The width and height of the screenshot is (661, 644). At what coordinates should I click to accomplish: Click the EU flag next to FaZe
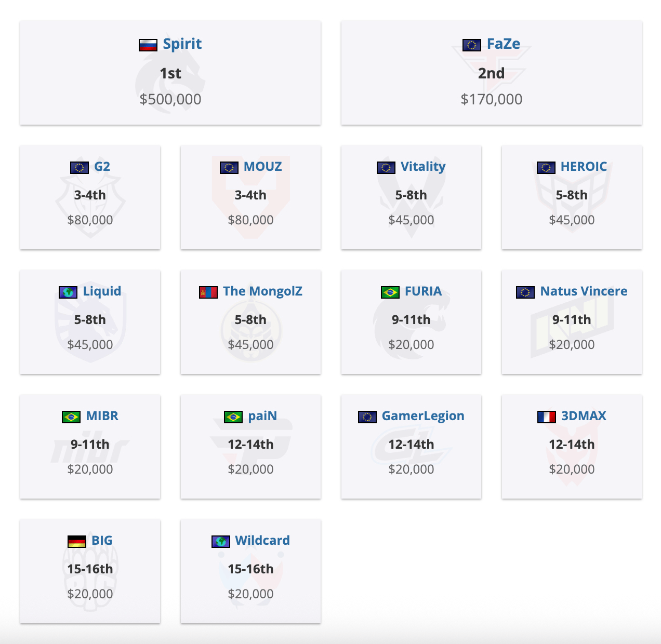(x=472, y=45)
